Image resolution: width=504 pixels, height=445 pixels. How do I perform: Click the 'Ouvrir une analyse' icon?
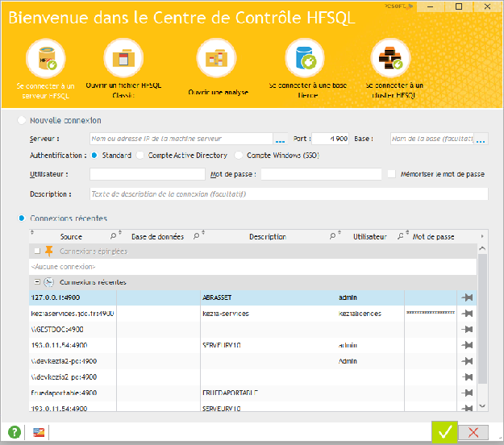pyautogui.click(x=218, y=58)
